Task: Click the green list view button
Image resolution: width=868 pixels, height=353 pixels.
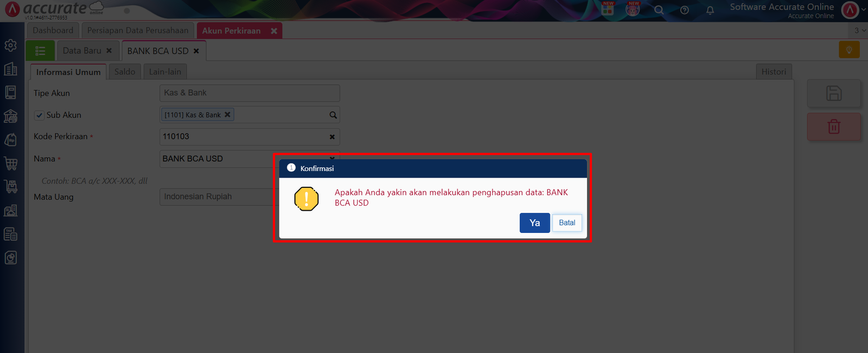Action: 40,51
